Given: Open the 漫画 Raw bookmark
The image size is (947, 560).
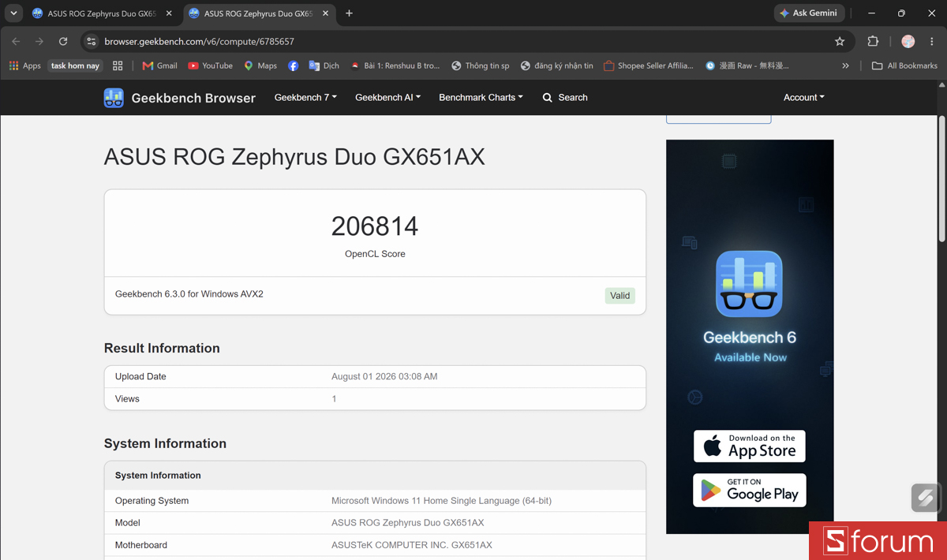Looking at the screenshot, I should [x=747, y=65].
